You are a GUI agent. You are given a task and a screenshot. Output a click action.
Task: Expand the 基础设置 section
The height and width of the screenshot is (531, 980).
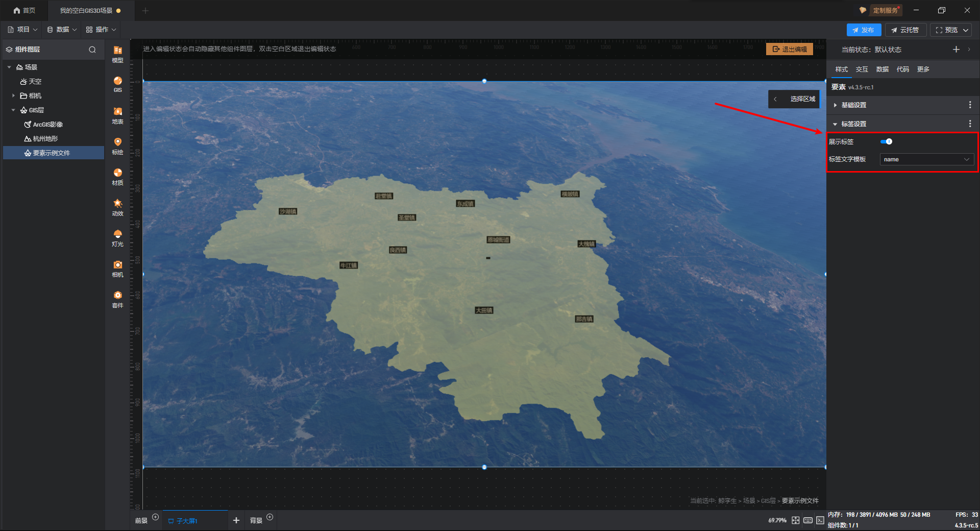coord(835,105)
